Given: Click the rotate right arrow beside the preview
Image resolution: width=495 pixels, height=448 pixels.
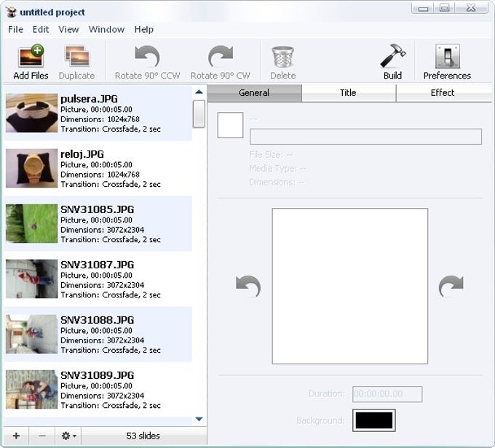Looking at the screenshot, I should 451,286.
